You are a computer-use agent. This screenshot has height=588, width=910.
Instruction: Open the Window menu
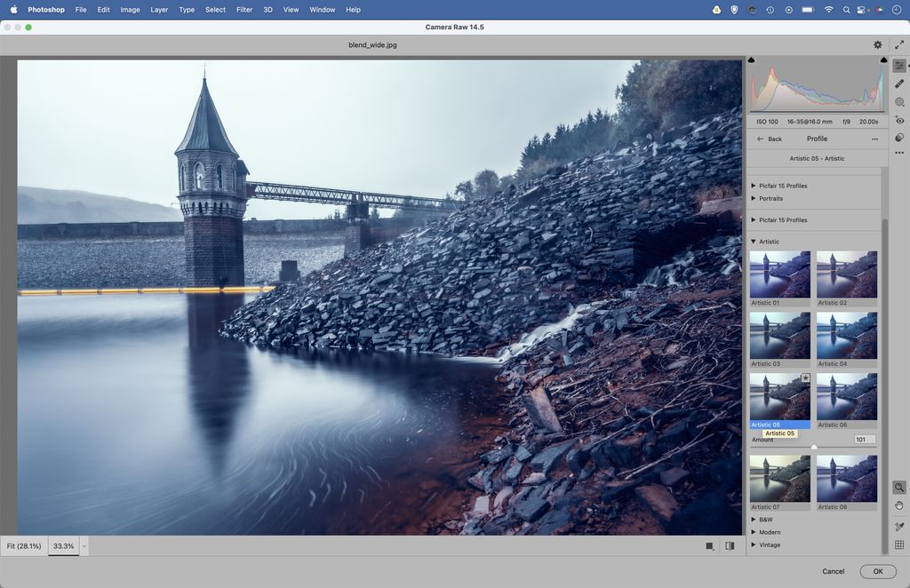[x=322, y=10]
